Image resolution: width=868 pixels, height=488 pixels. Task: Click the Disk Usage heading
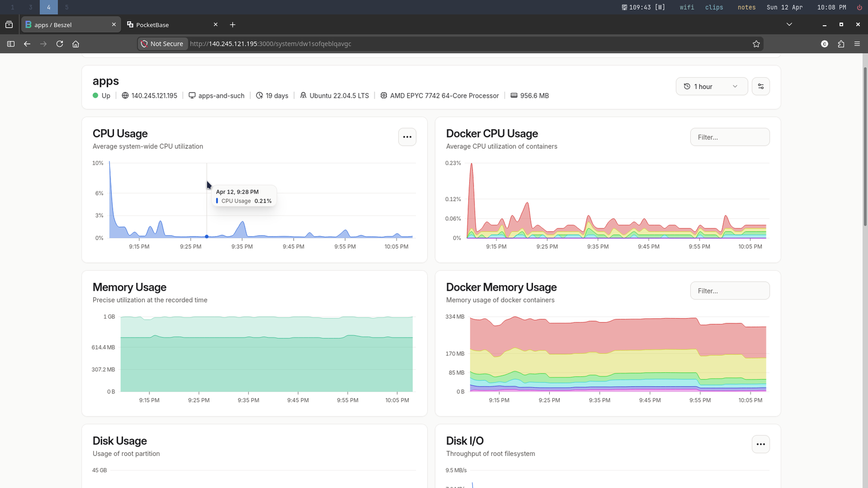(x=119, y=441)
